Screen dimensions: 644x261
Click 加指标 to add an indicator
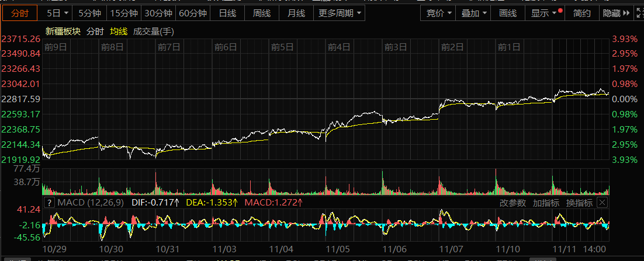pyautogui.click(x=545, y=203)
